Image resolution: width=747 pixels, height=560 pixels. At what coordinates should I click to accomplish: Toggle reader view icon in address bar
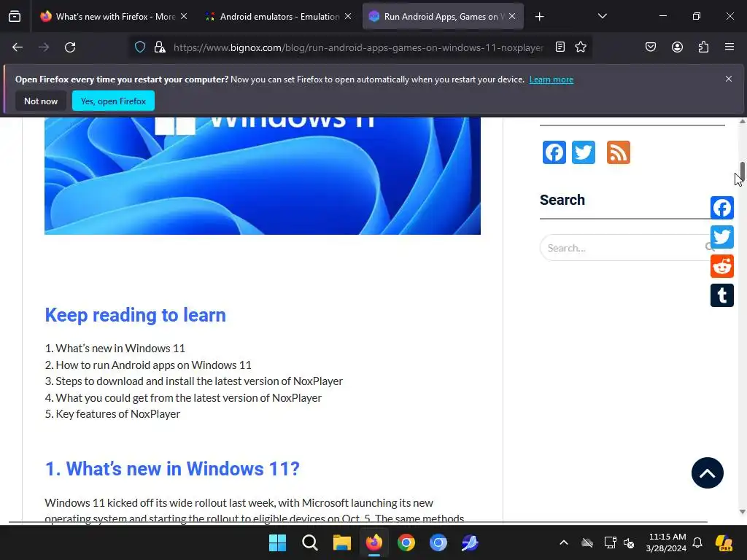[560, 47]
